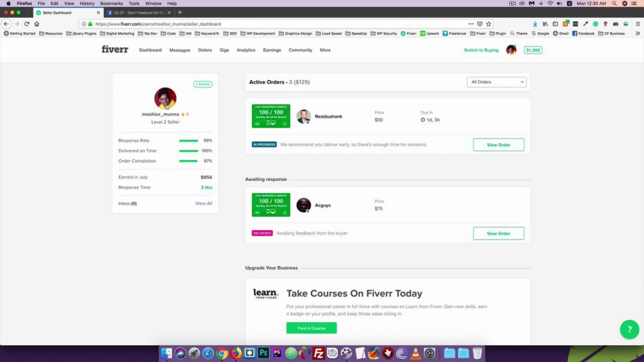The width and height of the screenshot is (644, 362).
Task: Open the WP Development bookmarks folder
Action: 258,33
